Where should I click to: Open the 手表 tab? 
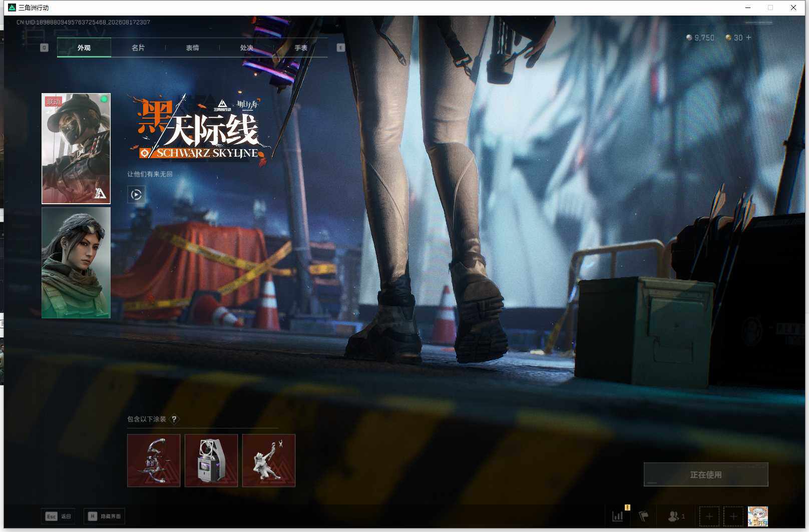(x=301, y=48)
